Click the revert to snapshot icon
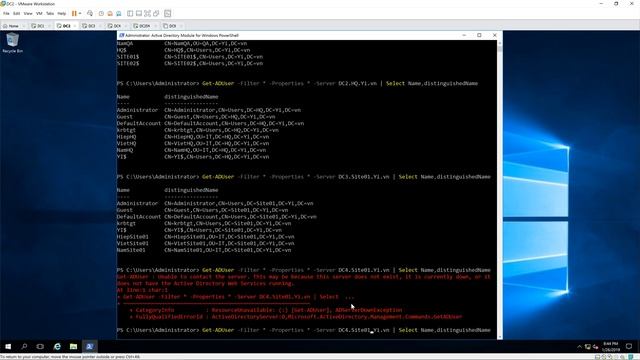The image size is (640, 360). point(110,13)
